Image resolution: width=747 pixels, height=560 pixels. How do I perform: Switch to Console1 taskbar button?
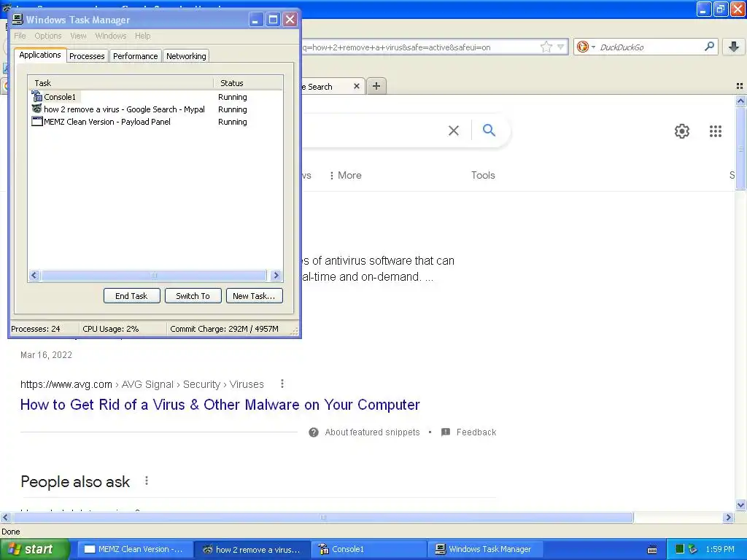click(370, 549)
